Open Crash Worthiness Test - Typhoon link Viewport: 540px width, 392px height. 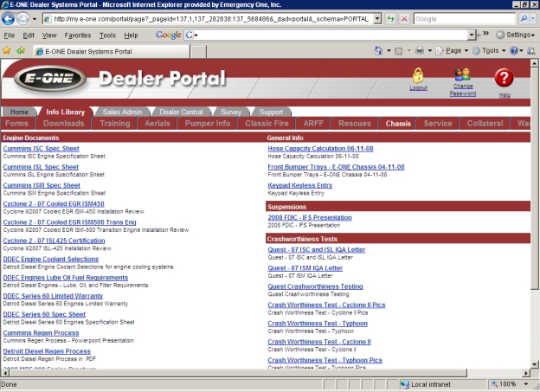click(318, 324)
